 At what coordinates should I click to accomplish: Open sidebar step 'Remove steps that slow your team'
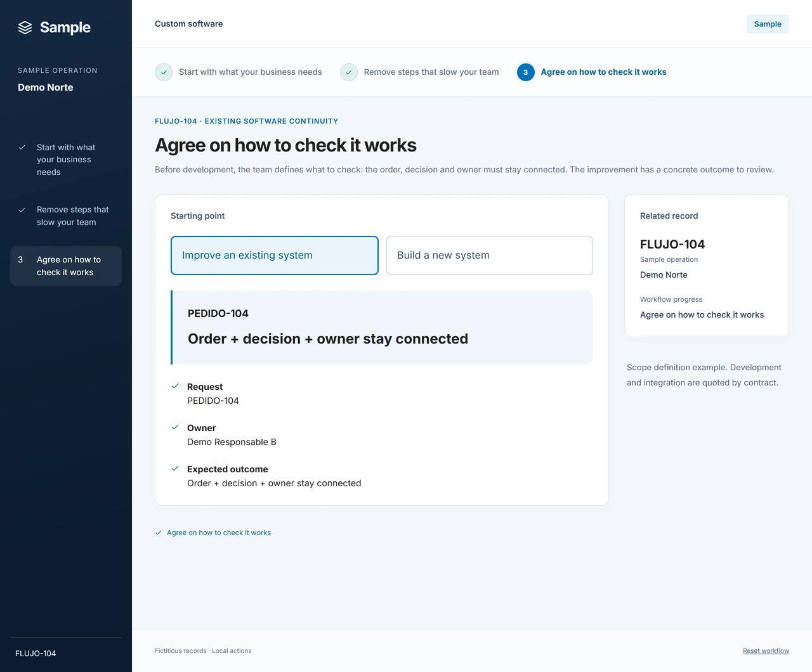(x=66, y=216)
